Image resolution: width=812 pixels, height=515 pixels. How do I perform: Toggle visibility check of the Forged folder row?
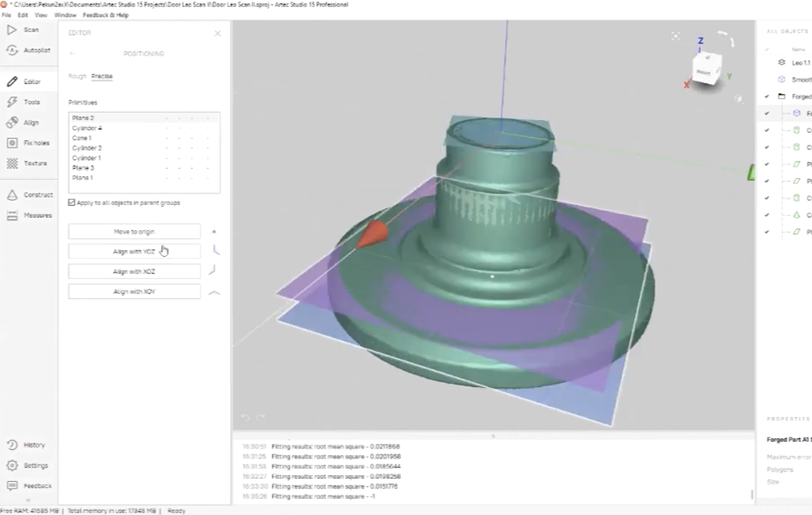click(766, 96)
